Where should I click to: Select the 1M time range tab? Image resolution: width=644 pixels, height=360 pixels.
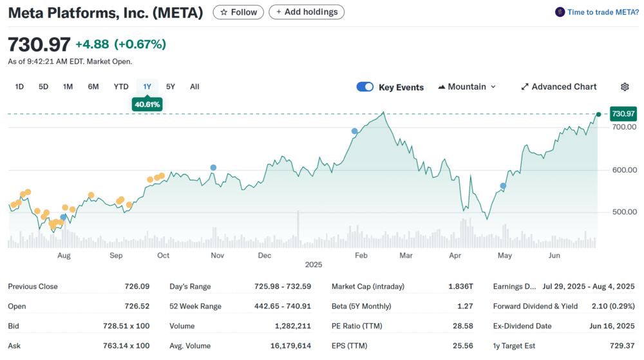(x=68, y=87)
